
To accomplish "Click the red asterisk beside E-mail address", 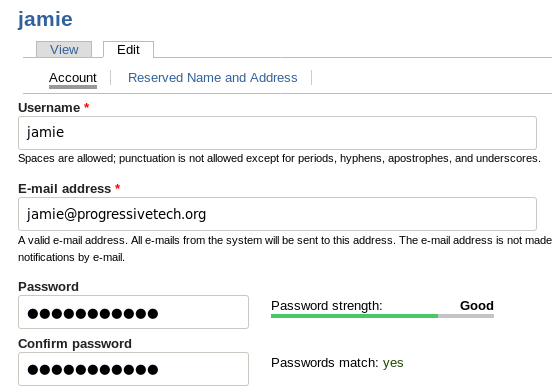I will click(x=118, y=188).
